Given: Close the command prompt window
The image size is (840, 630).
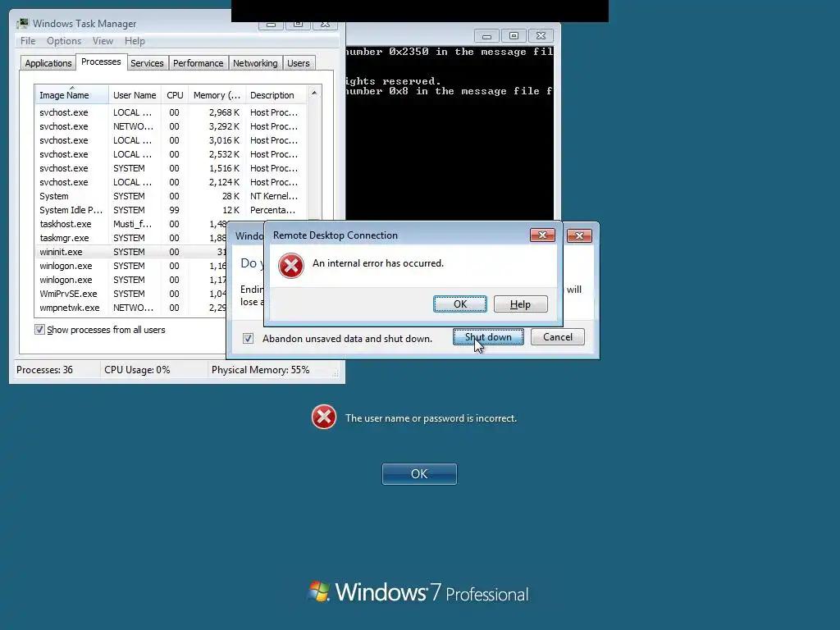Looking at the screenshot, I should click(541, 36).
